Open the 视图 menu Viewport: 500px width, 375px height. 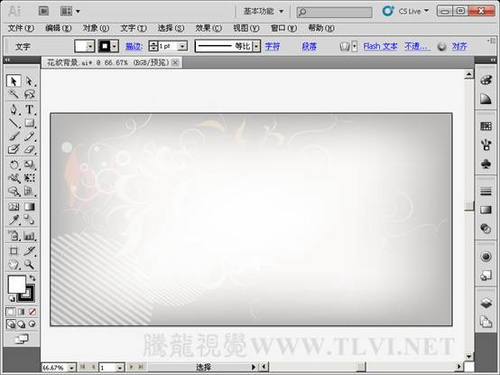(x=246, y=28)
